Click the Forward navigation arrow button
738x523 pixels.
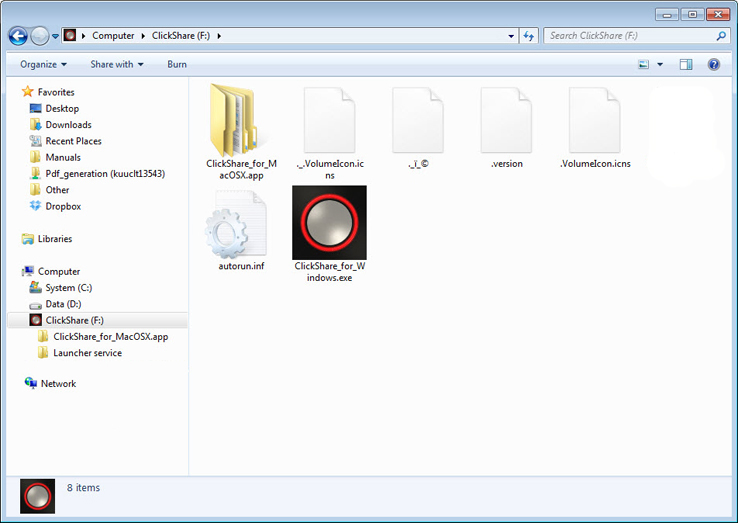pos(40,36)
